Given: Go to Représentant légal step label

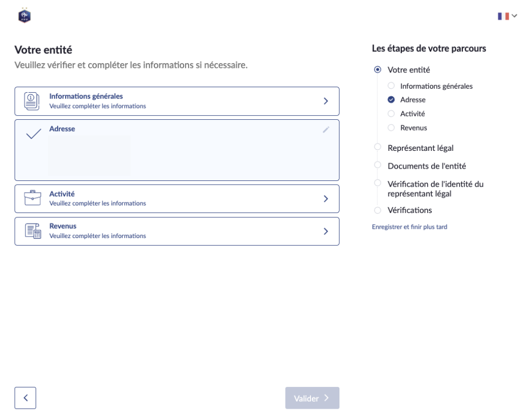Looking at the screenshot, I should pos(421,148).
